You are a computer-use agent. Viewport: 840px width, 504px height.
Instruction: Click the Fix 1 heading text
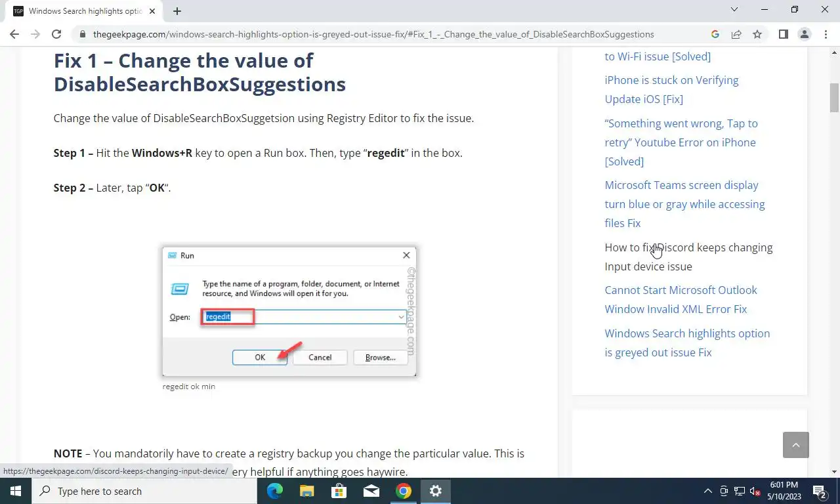pos(199,72)
